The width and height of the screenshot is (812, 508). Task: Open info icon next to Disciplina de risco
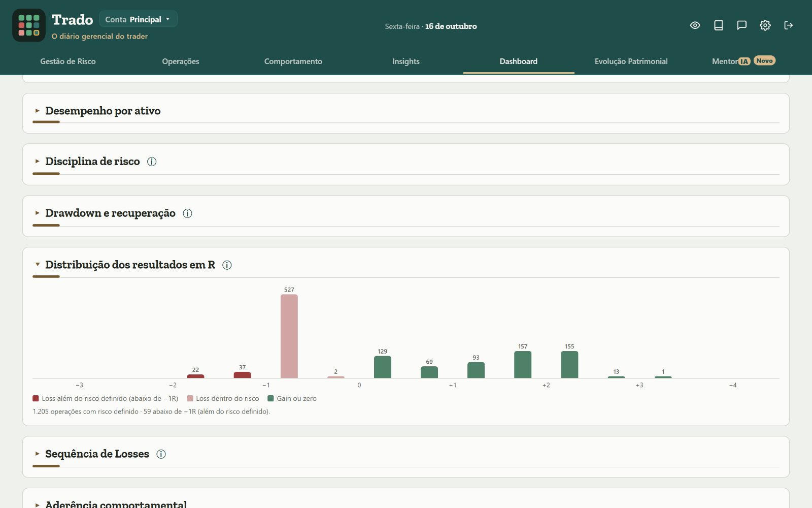click(x=152, y=162)
